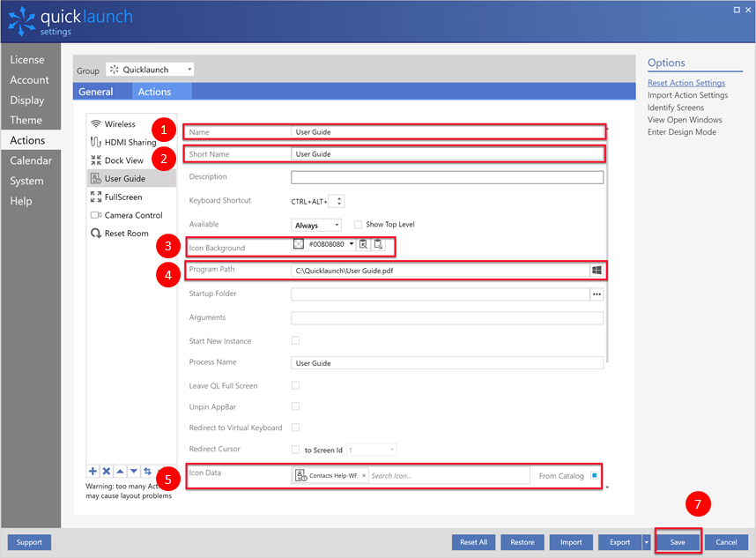Enable Start New Instance checkbox

(295, 340)
